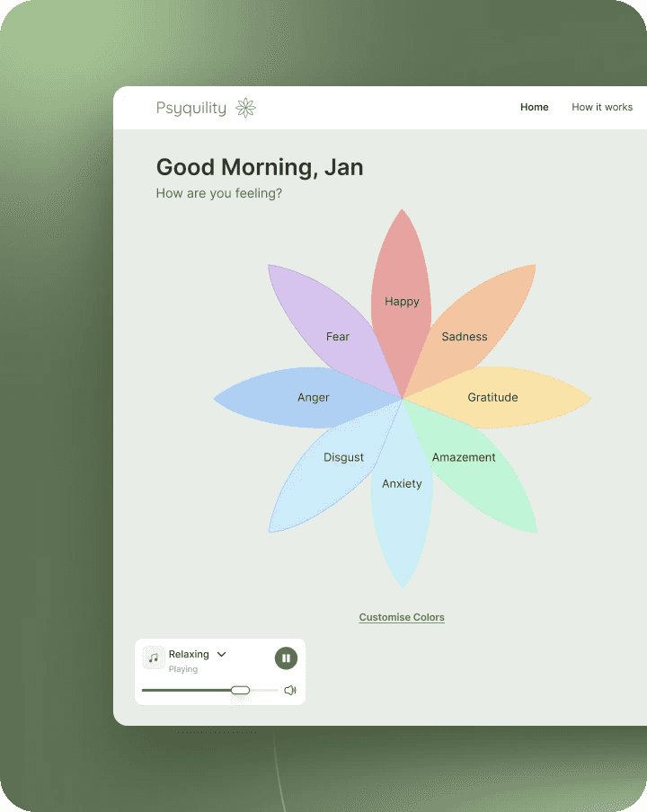Adjust the music volume slider handle
The height and width of the screenshot is (812, 647).
coord(240,690)
